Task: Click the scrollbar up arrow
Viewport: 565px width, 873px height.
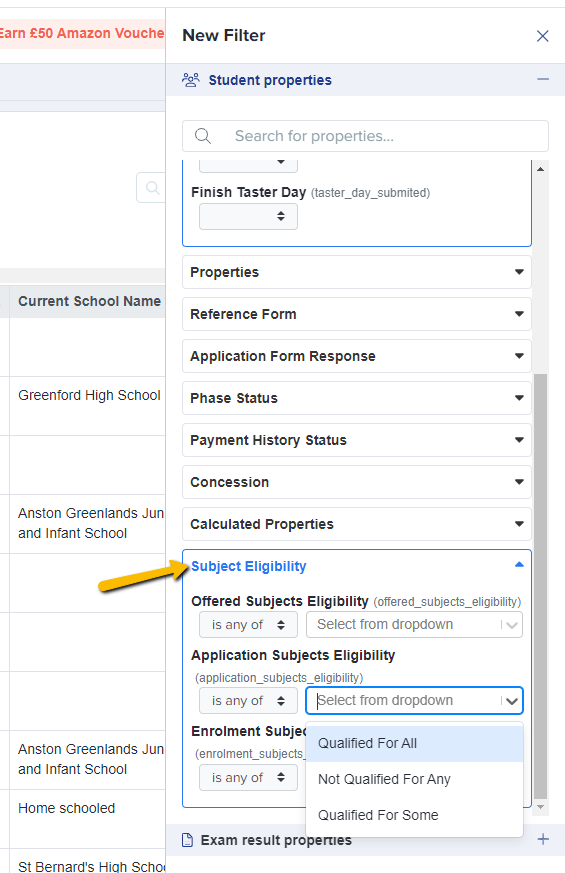Action: pos(540,169)
